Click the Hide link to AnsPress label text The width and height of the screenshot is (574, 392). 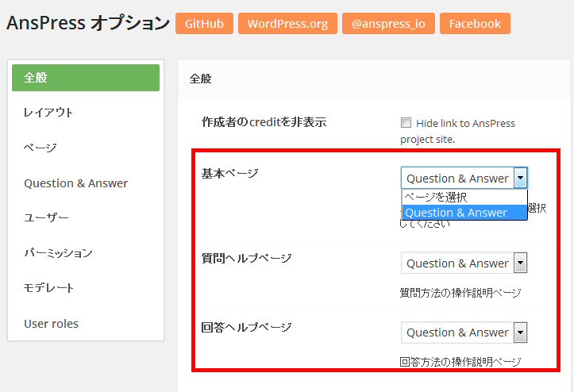coord(457,131)
